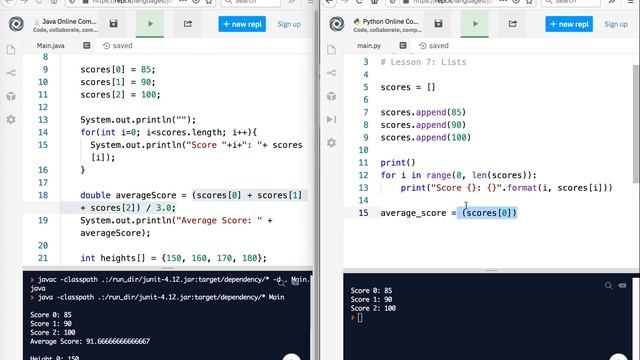Search the Java console with magnifier icon
The width and height of the screenshot is (640, 360).
pos(281,282)
